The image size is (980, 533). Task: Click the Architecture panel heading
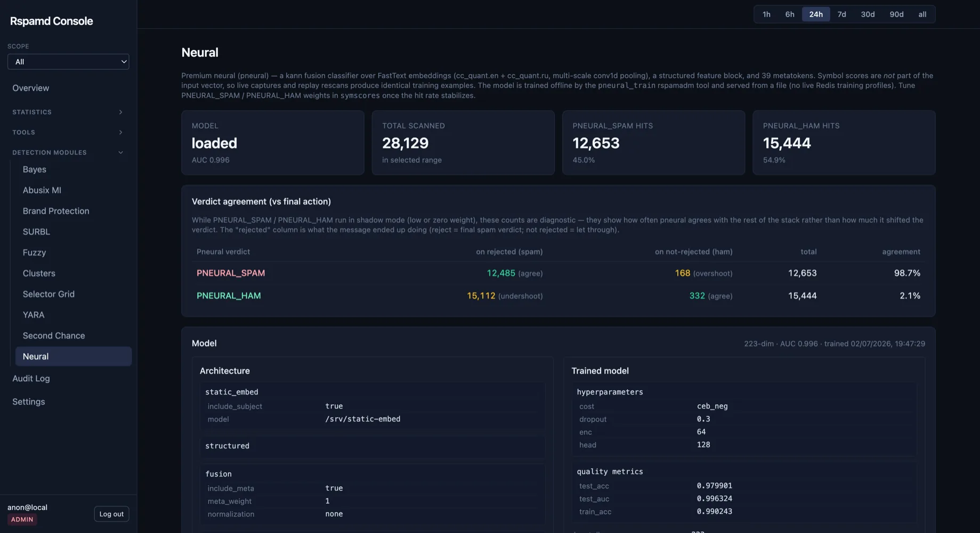(x=225, y=371)
